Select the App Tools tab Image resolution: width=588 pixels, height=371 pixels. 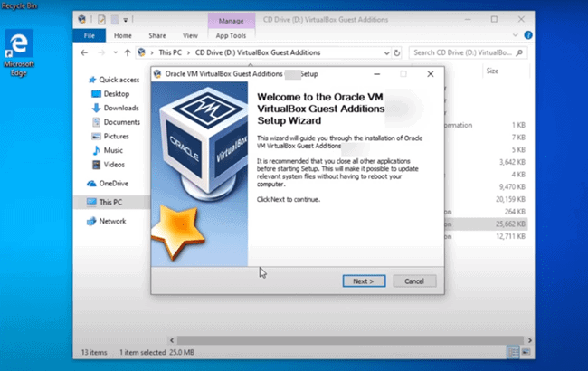tap(230, 36)
